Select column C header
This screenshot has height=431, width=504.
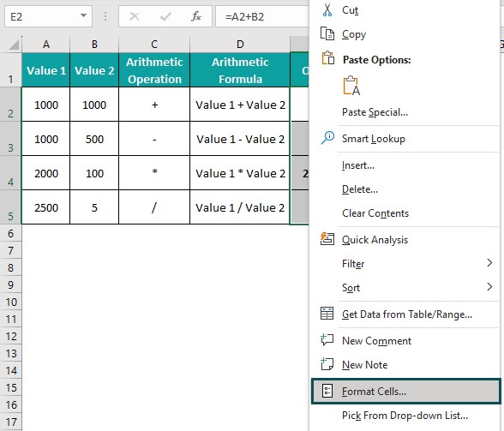tap(154, 45)
